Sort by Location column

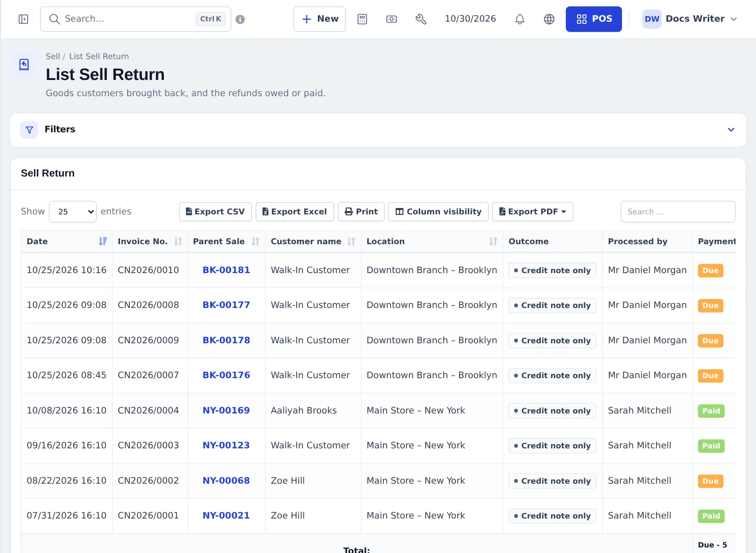point(432,242)
